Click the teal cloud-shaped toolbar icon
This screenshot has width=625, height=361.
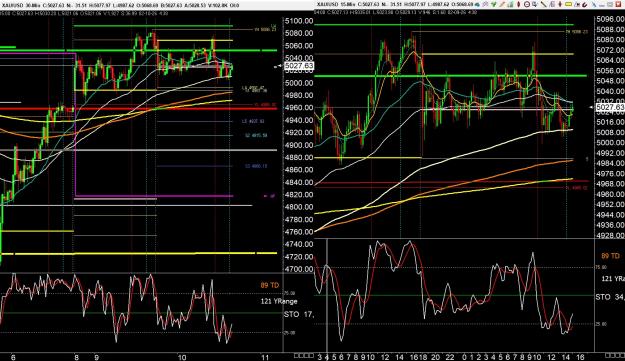pos(477,4)
